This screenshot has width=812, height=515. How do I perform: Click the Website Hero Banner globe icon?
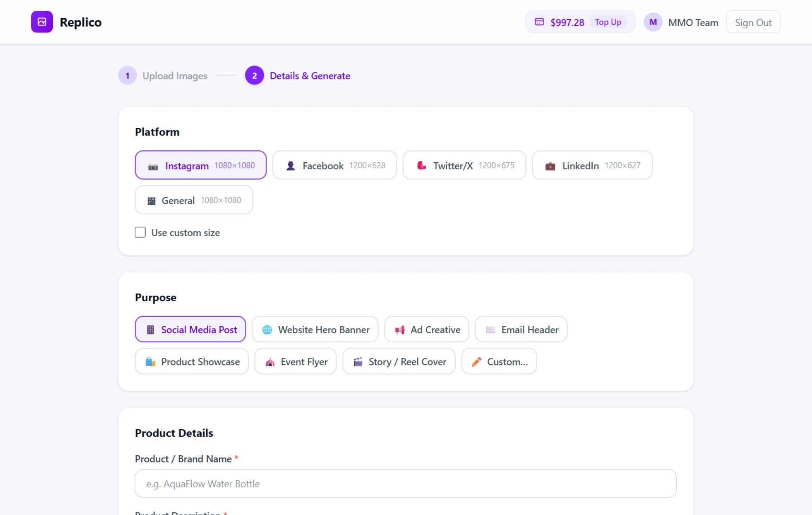coord(267,330)
